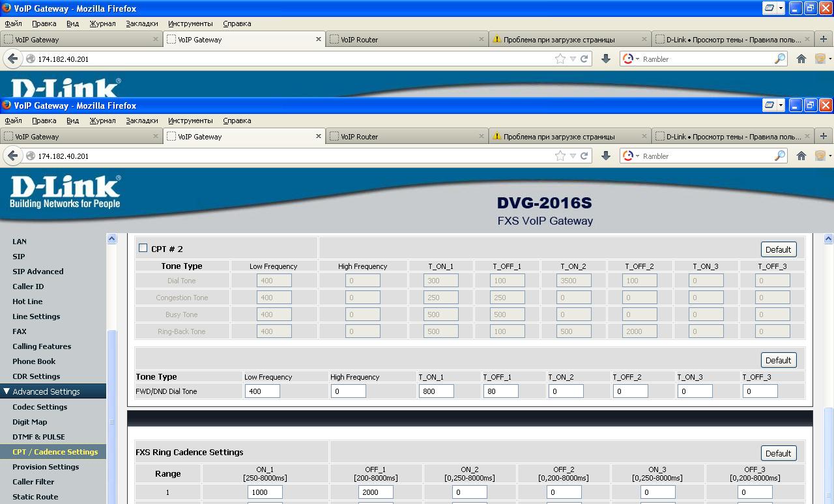This screenshot has height=504, width=834.
Task: Close the VoIP Router tab in the lower window
Action: point(482,136)
